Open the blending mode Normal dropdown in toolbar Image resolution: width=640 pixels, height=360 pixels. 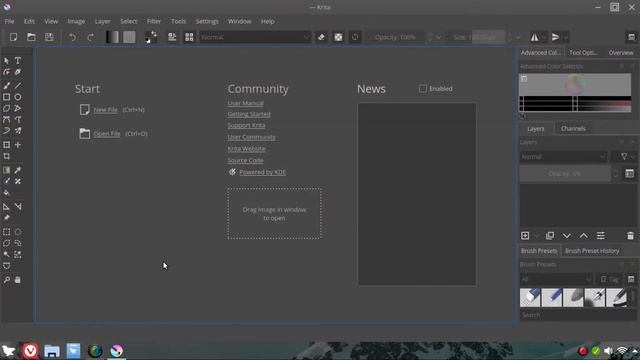pos(255,37)
